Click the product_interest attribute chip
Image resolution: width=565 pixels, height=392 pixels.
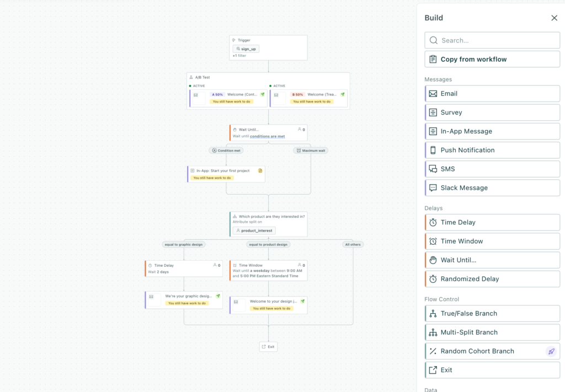pyautogui.click(x=253, y=230)
